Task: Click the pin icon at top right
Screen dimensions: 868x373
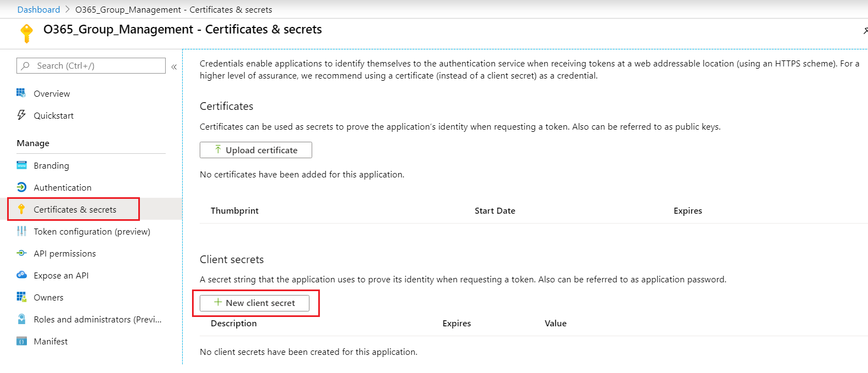Action: point(865,31)
